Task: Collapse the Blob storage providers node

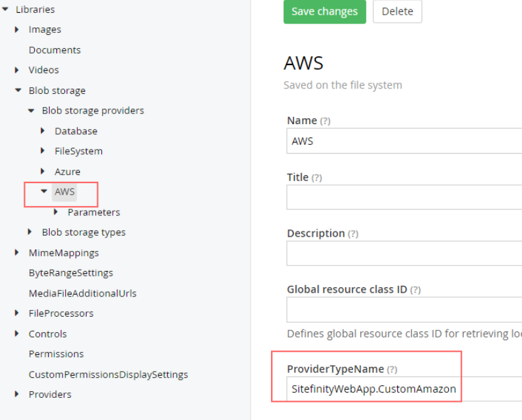Action: [x=31, y=111]
